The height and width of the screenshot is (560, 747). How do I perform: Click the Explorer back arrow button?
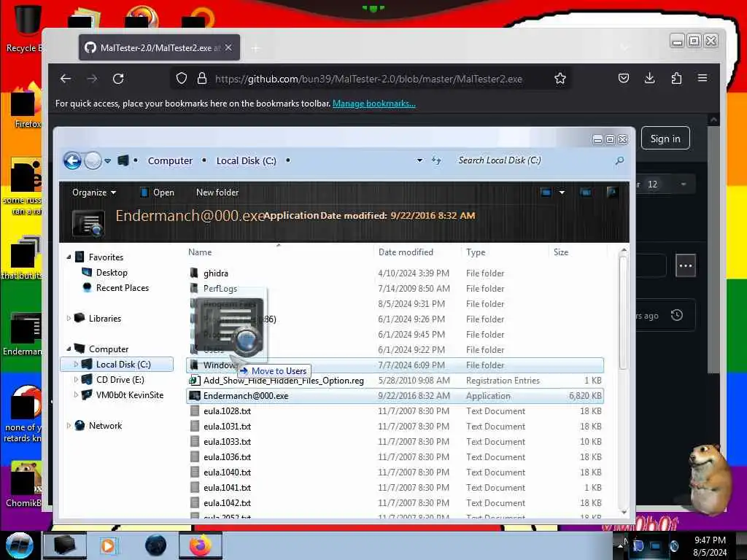[x=72, y=161]
